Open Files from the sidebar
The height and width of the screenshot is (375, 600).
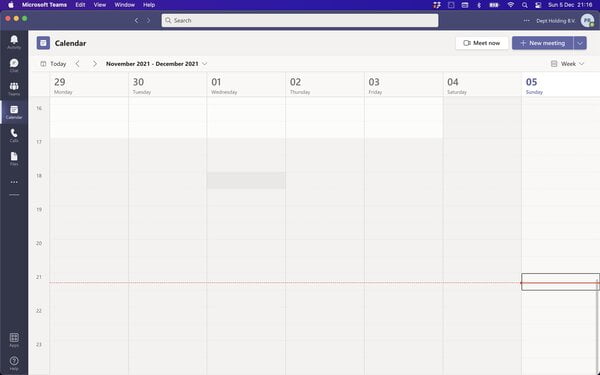(x=14, y=159)
